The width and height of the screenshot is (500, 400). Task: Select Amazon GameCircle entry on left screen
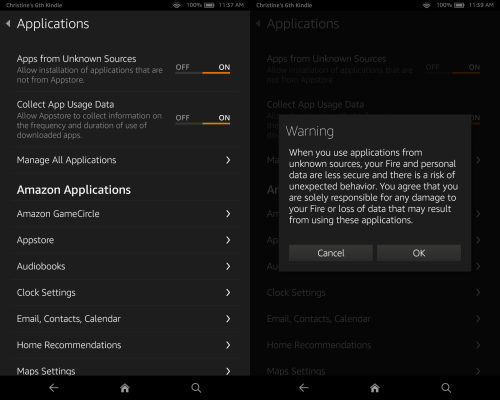point(125,214)
